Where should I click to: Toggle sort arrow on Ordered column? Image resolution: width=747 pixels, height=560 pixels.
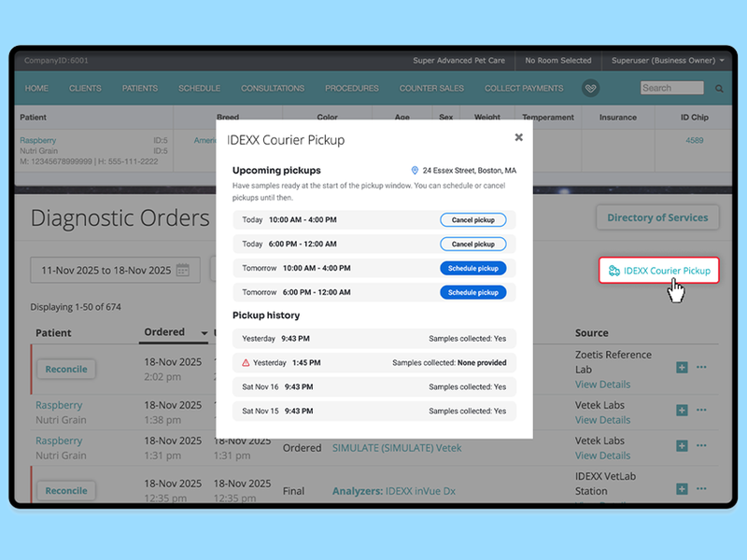click(x=204, y=333)
